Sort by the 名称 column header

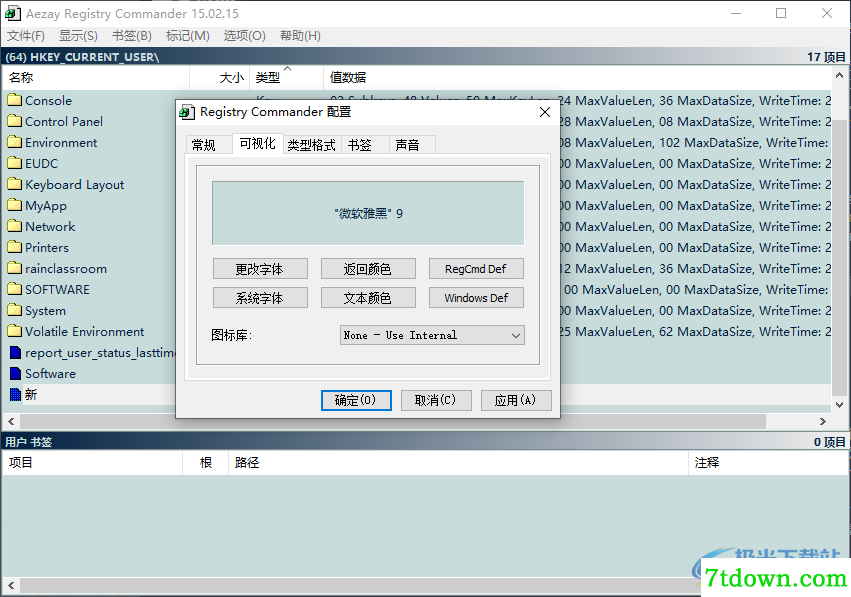96,78
